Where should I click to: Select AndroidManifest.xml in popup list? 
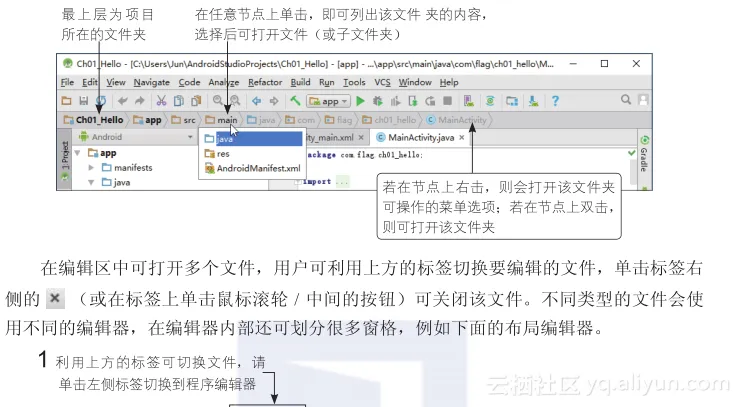(253, 168)
